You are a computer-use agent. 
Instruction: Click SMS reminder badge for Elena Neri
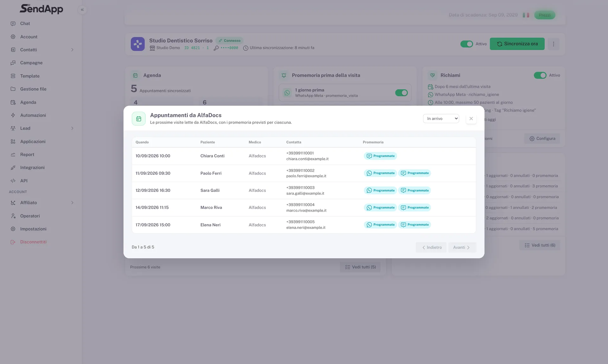tap(415, 225)
